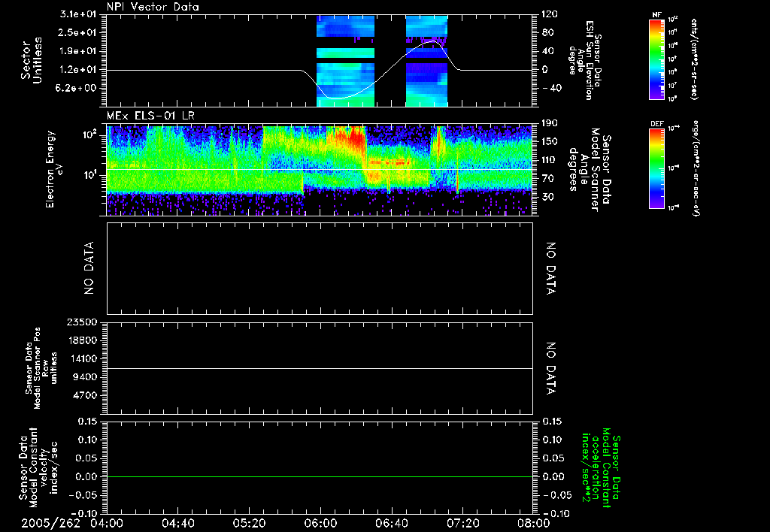Click the green zero-value line in bottom panel

[x=320, y=476]
